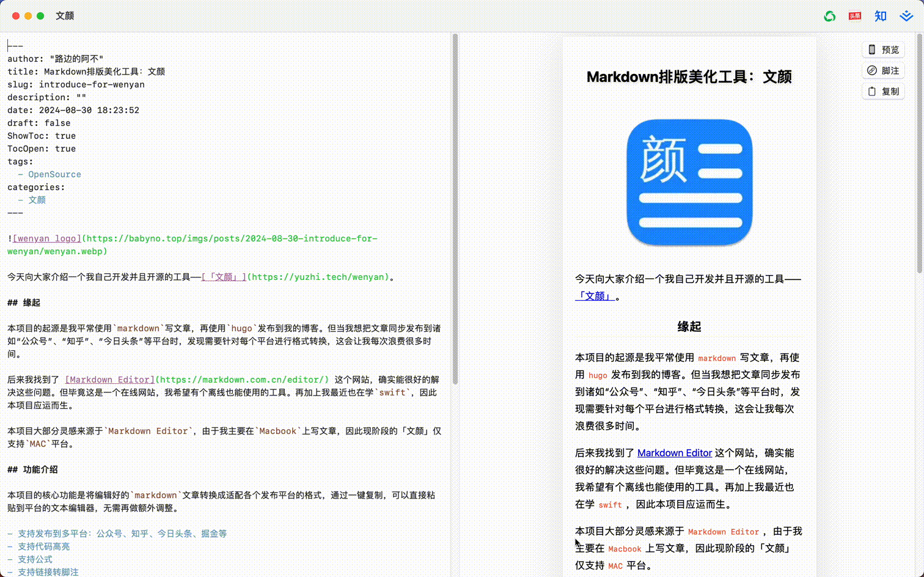Open the Markdown Editor link in preview

click(675, 453)
